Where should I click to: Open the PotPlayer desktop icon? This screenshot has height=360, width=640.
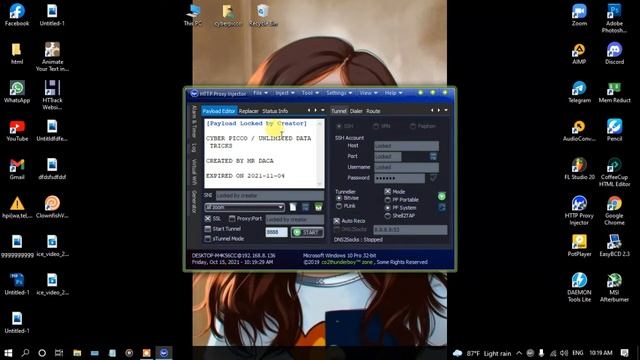579,246
